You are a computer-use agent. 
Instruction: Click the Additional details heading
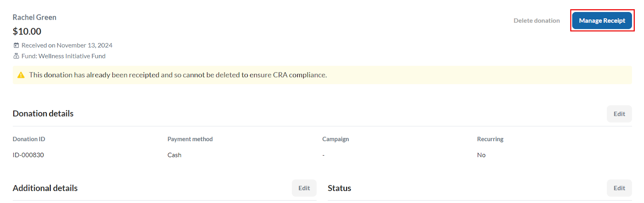45,188
